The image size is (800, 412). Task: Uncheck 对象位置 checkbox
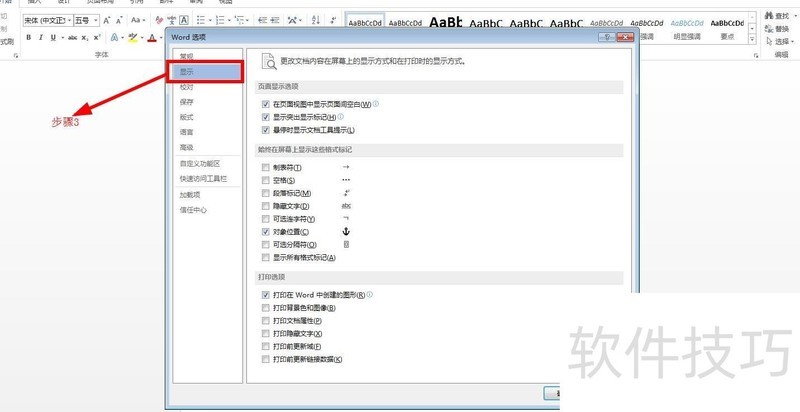tap(265, 232)
